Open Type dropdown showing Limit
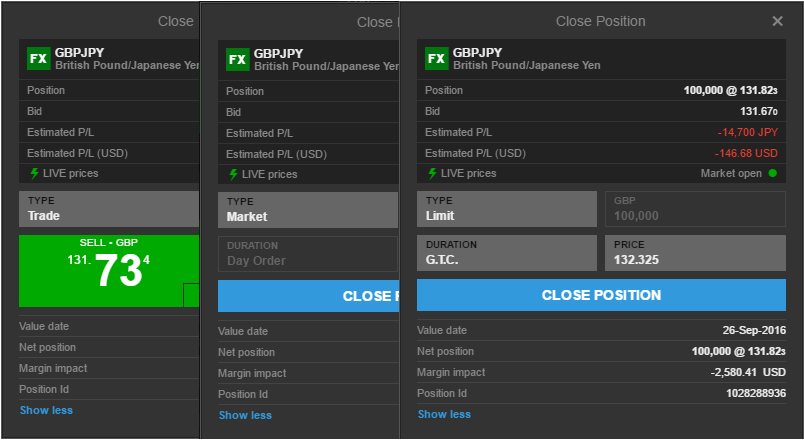The width and height of the screenshot is (804, 440). (506, 209)
